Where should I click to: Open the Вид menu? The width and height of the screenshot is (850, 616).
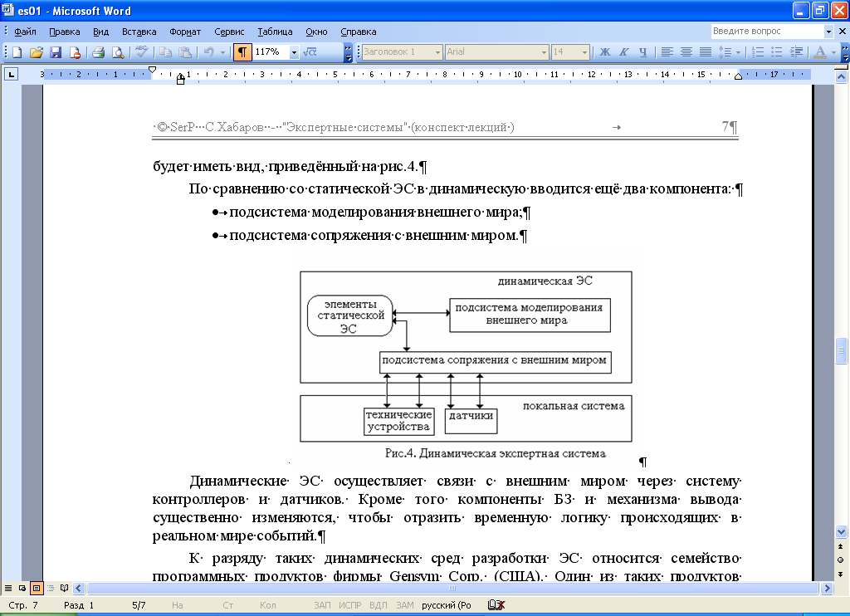tap(100, 32)
